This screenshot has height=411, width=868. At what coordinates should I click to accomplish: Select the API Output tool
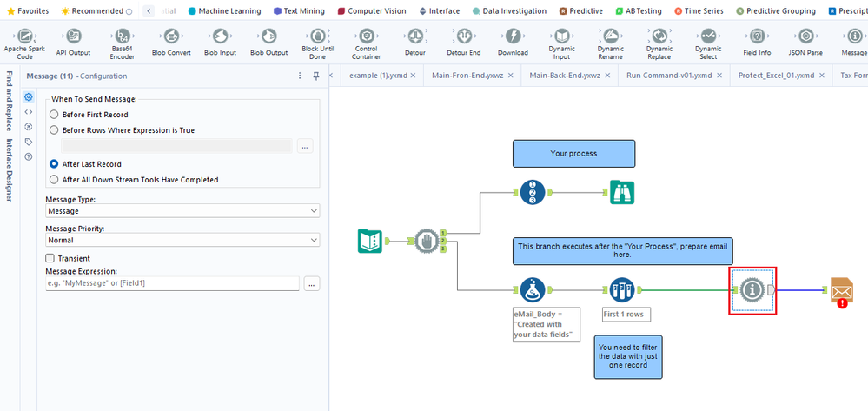click(72, 43)
